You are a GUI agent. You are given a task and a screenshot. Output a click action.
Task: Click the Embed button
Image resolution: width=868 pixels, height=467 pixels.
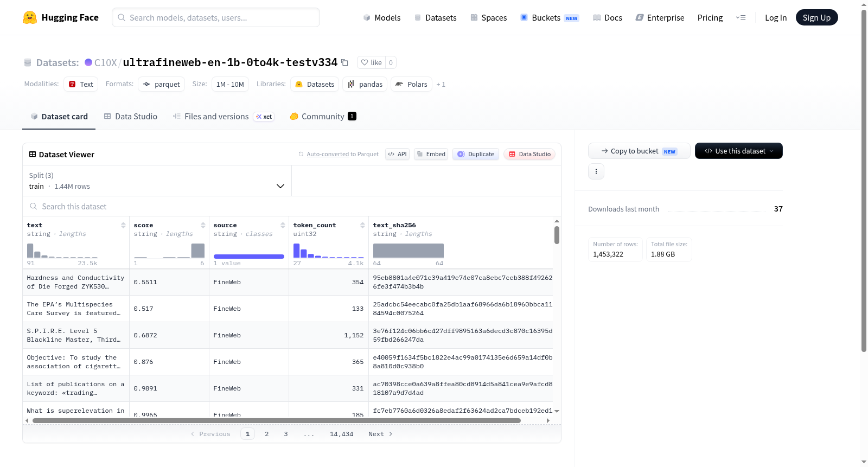coord(431,154)
